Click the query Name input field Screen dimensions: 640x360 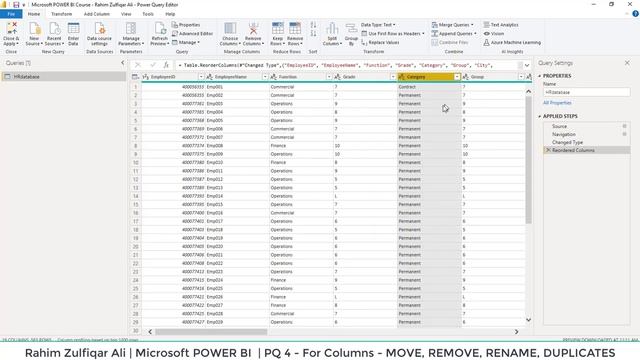tap(587, 92)
